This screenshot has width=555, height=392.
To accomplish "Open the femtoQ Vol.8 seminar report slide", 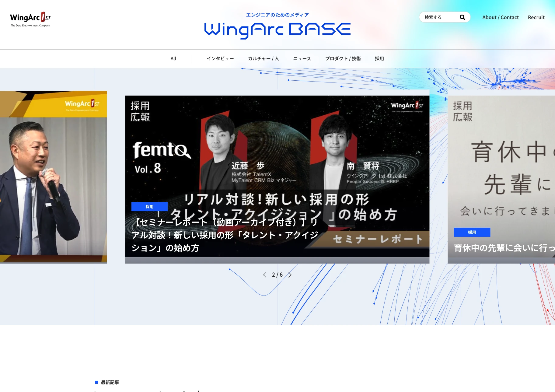I will click(277, 152).
